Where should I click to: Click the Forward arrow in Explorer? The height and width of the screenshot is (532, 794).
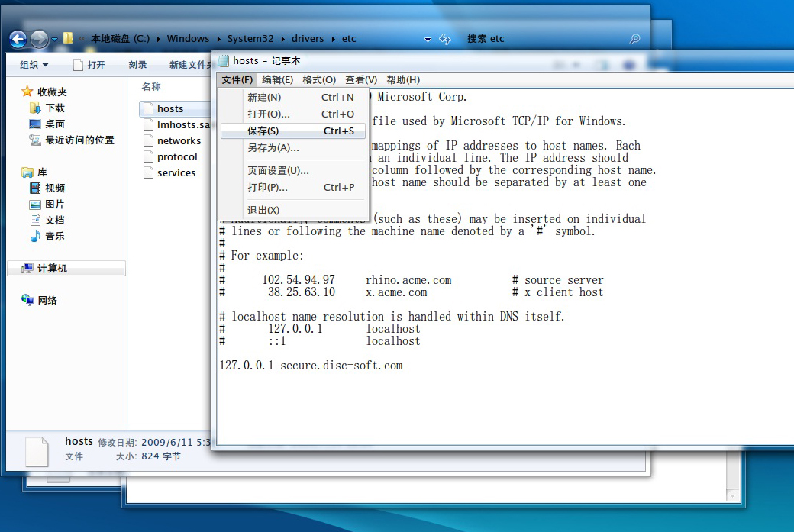tap(39, 39)
